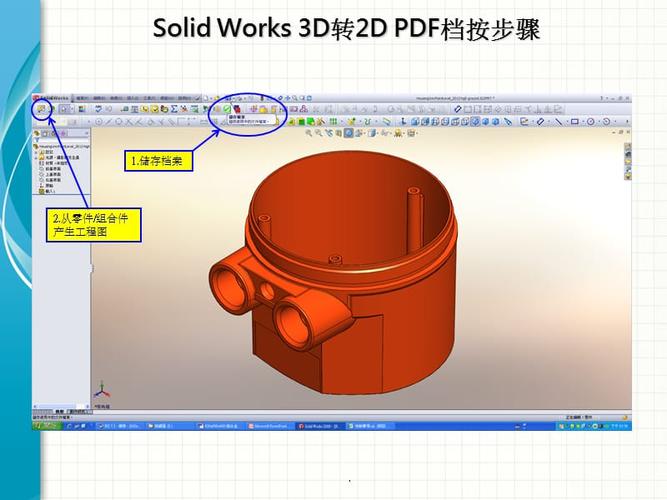Select the Line sketch tool

(x=558, y=121)
